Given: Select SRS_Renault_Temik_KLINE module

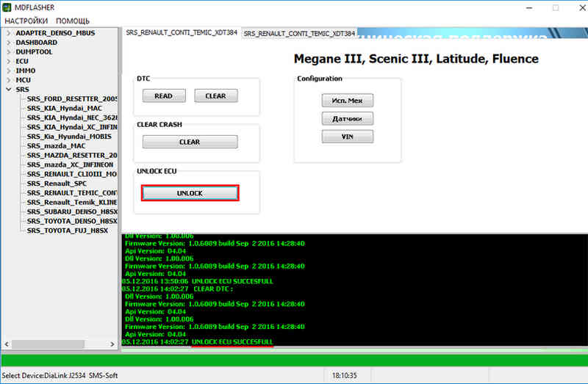Looking at the screenshot, I should (72, 202).
